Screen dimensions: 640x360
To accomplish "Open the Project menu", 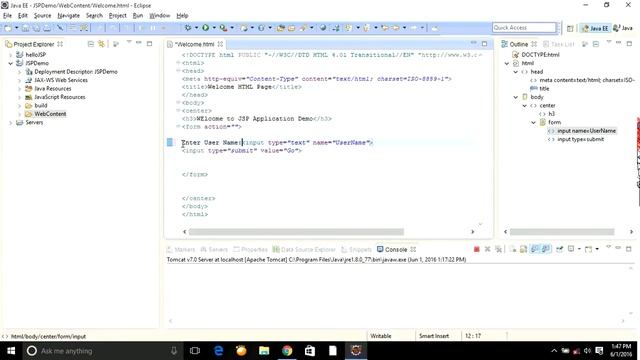I will click(118, 16).
